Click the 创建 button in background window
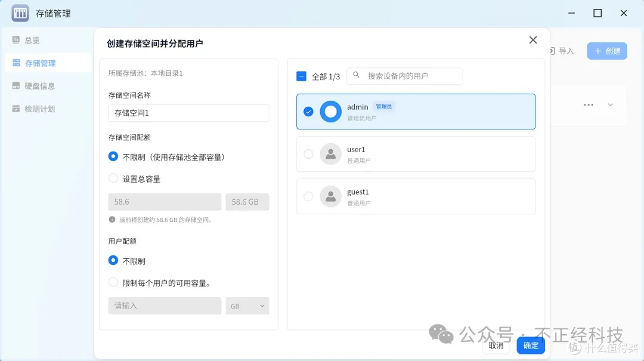This screenshot has width=644, height=361. click(607, 51)
